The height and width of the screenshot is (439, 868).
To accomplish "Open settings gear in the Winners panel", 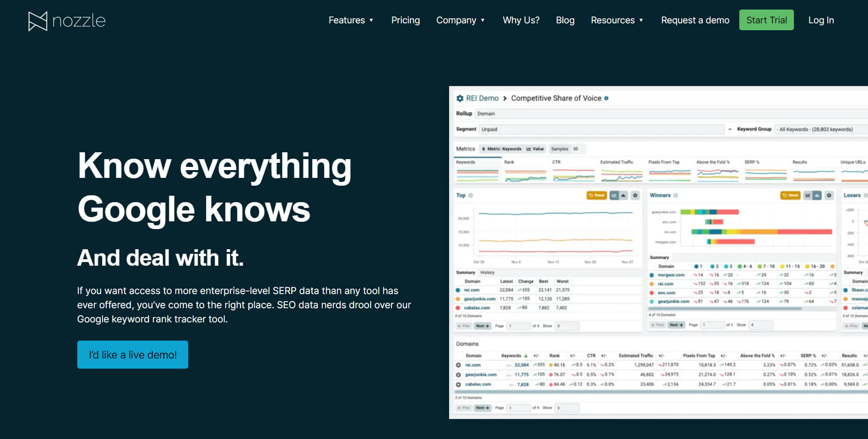I will coord(829,195).
